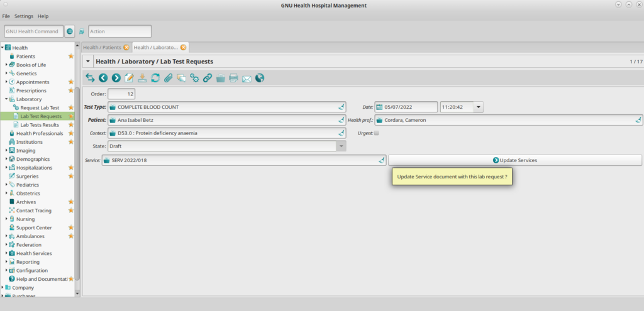Click the Update Services button
This screenshot has width=644, height=311.
[515, 160]
